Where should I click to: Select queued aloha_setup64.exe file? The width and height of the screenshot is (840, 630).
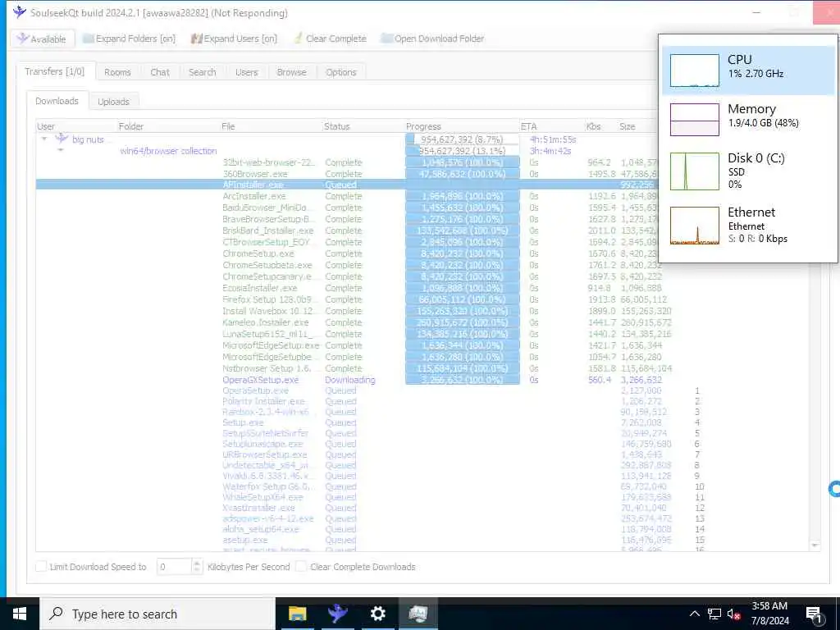pyautogui.click(x=260, y=529)
